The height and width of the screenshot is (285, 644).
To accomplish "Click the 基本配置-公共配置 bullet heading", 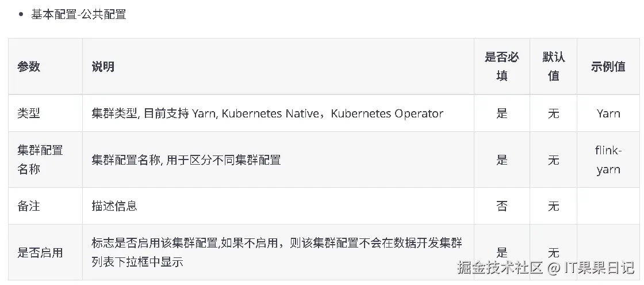I will point(79,14).
